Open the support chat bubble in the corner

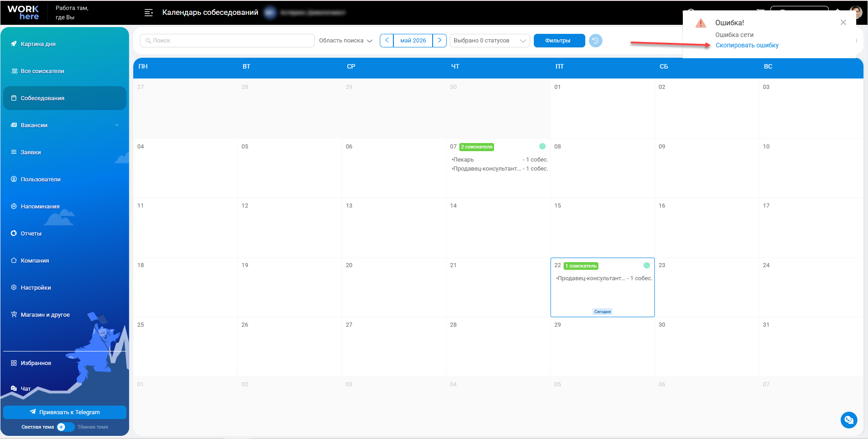[x=849, y=420]
